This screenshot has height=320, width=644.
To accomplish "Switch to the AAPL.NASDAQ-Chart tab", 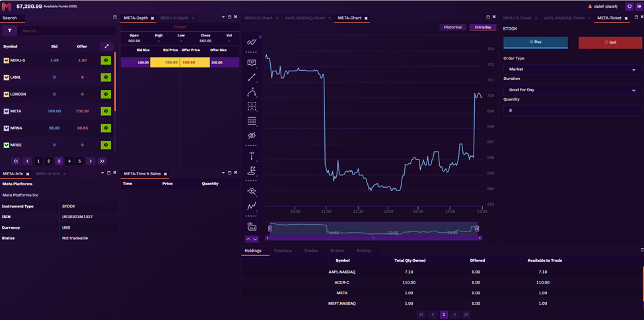I will tap(304, 18).
